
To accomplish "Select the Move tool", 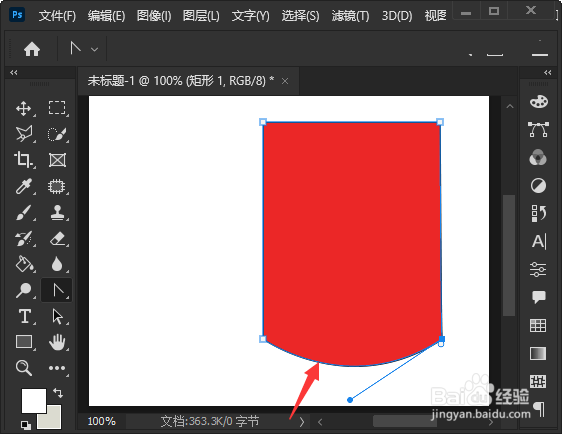I will (24, 108).
